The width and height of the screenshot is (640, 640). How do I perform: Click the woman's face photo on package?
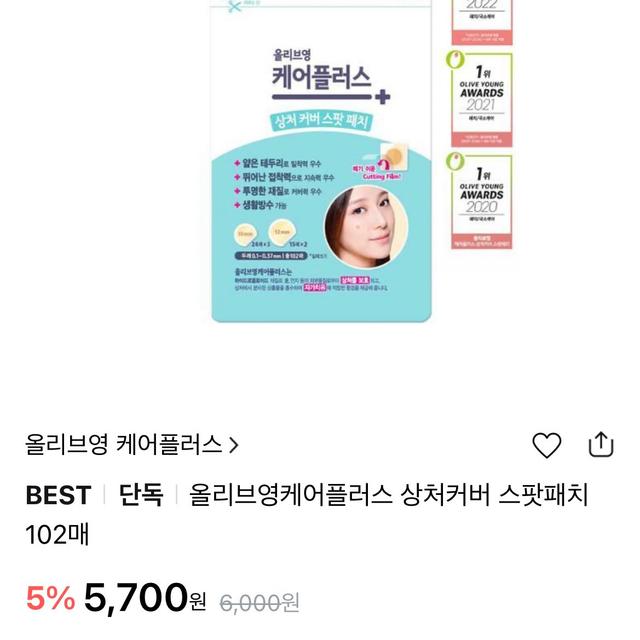click(366, 227)
